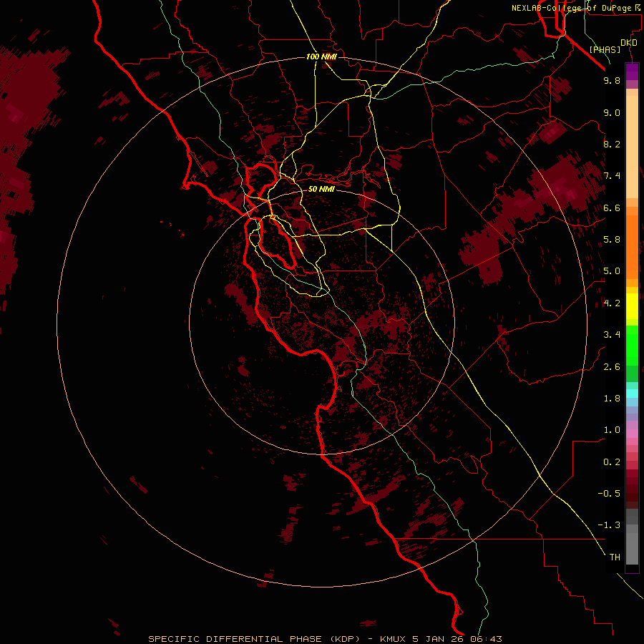
Task: Select the 50 NMI range ring label
Action: (321, 189)
